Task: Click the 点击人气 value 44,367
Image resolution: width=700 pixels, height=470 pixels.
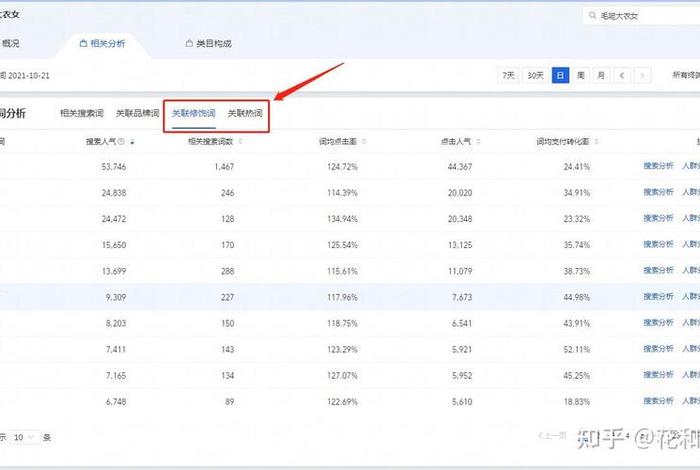Action: coord(460,167)
